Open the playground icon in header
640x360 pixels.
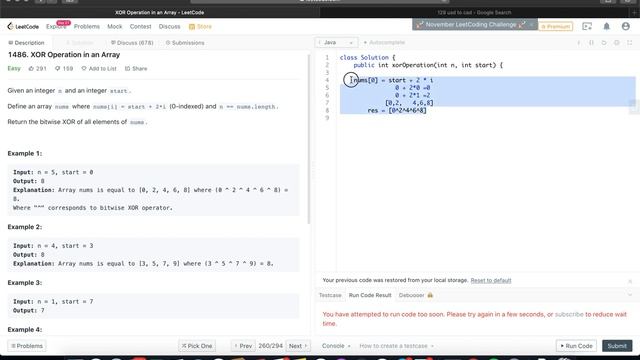click(x=587, y=27)
